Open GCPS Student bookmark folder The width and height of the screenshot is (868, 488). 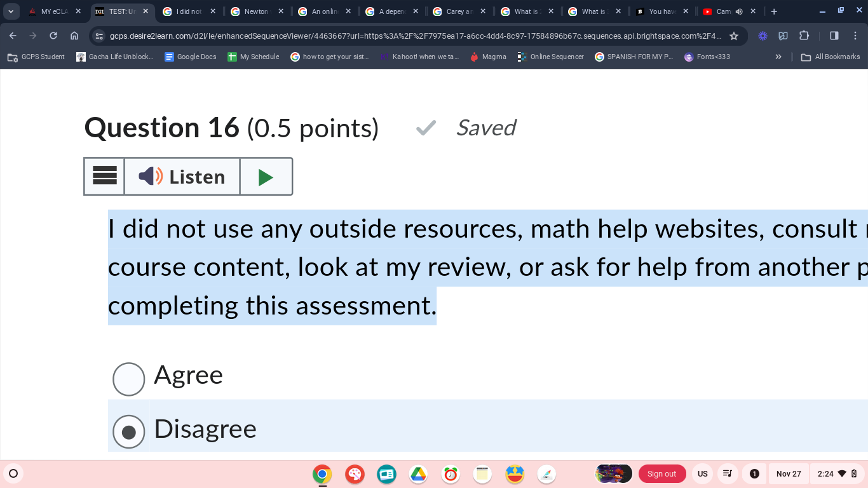pos(36,57)
